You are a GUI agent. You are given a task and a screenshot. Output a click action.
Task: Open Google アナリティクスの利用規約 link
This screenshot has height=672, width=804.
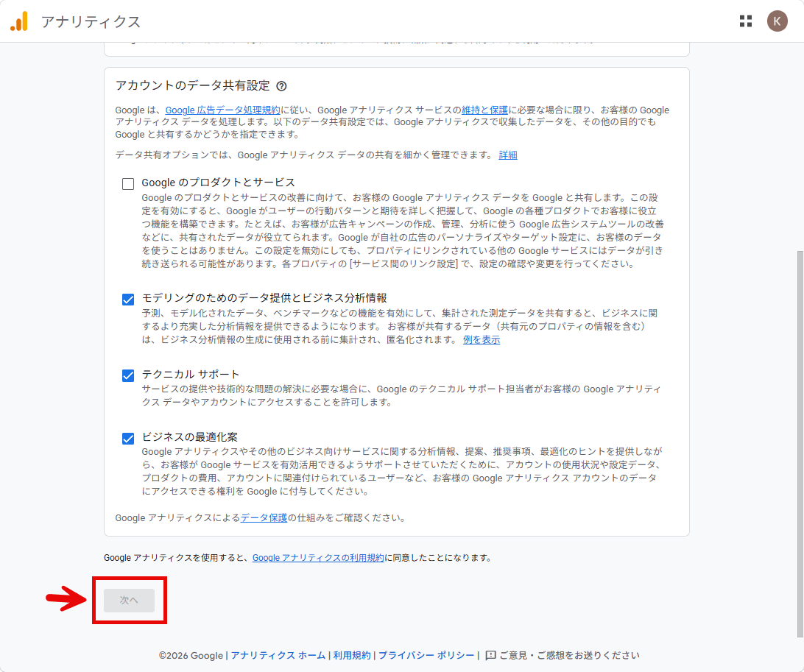point(318,558)
